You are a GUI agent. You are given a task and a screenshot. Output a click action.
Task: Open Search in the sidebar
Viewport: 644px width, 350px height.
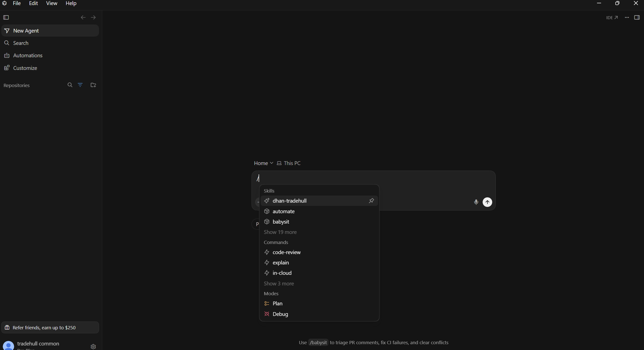50,43
